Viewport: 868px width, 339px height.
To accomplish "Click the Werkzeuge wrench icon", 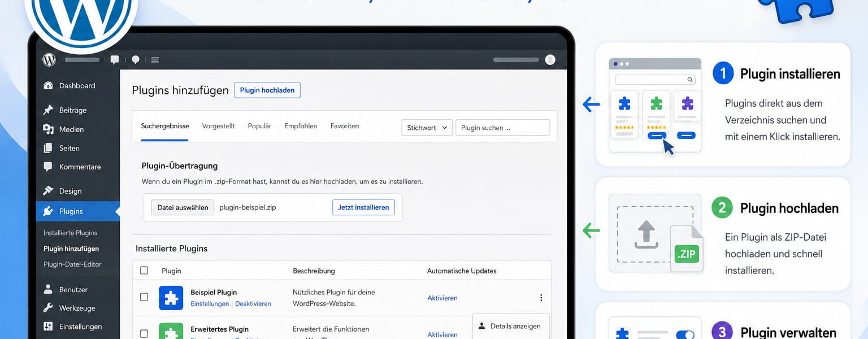I will (x=49, y=308).
